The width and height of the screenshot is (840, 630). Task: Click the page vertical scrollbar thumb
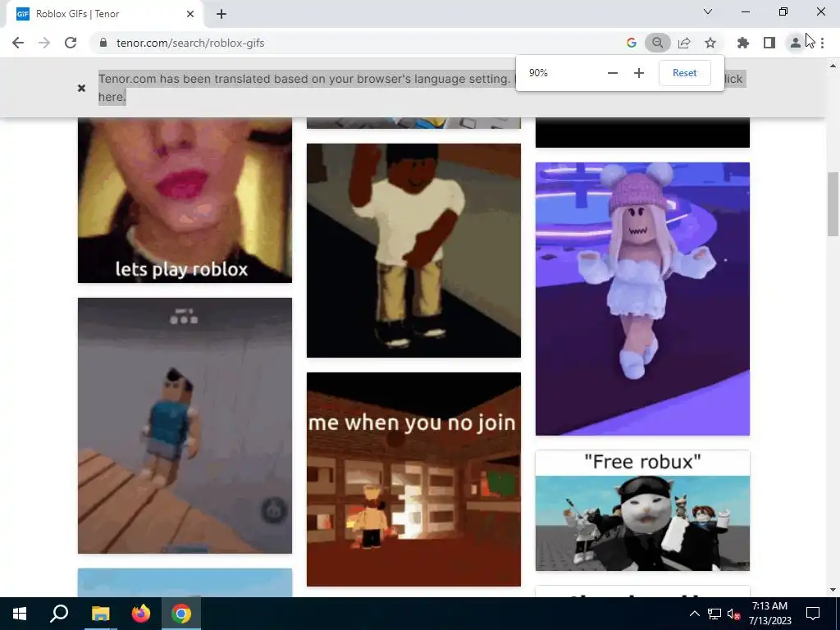833,204
